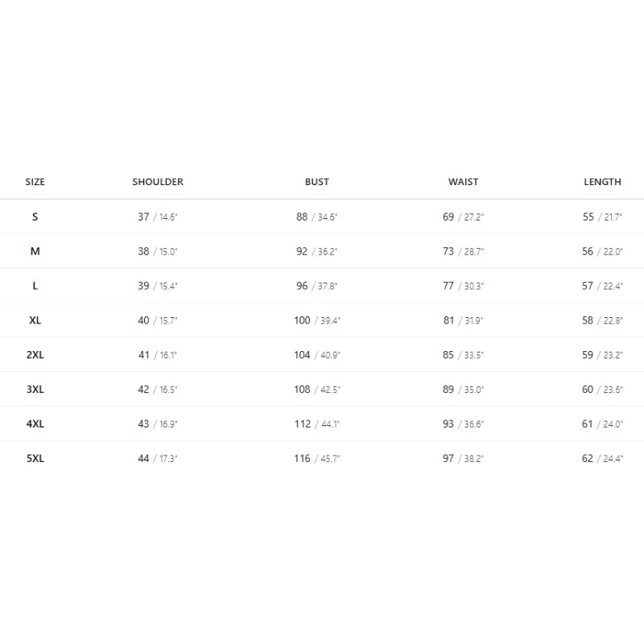This screenshot has height=644, width=644.
Task: Click the XL size row label
Action: 35,320
